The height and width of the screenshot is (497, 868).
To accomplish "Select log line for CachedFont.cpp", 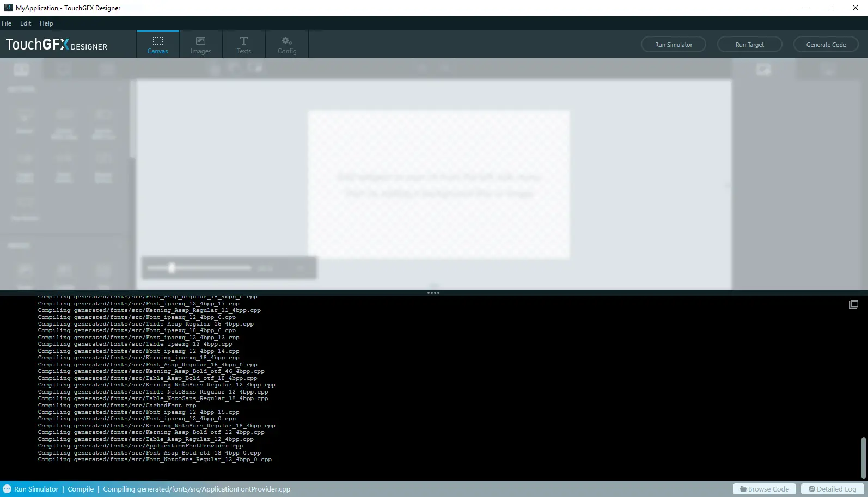I will (117, 406).
